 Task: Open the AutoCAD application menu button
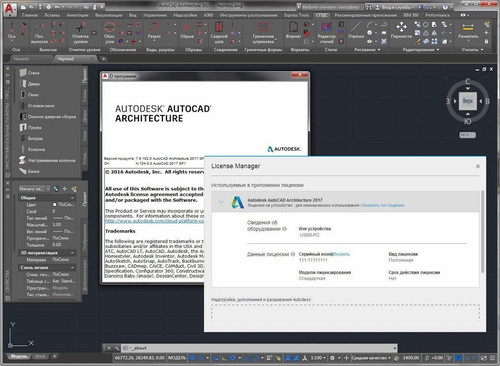(x=9, y=9)
